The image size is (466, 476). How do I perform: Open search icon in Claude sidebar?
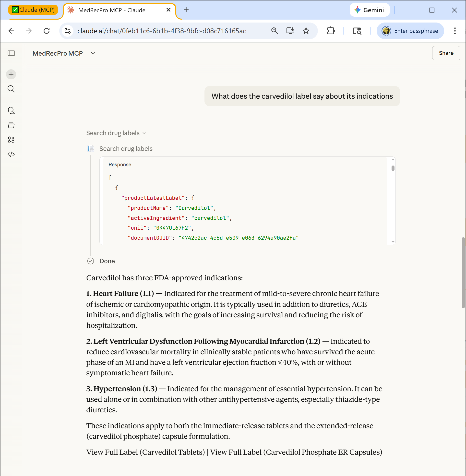tap(11, 89)
